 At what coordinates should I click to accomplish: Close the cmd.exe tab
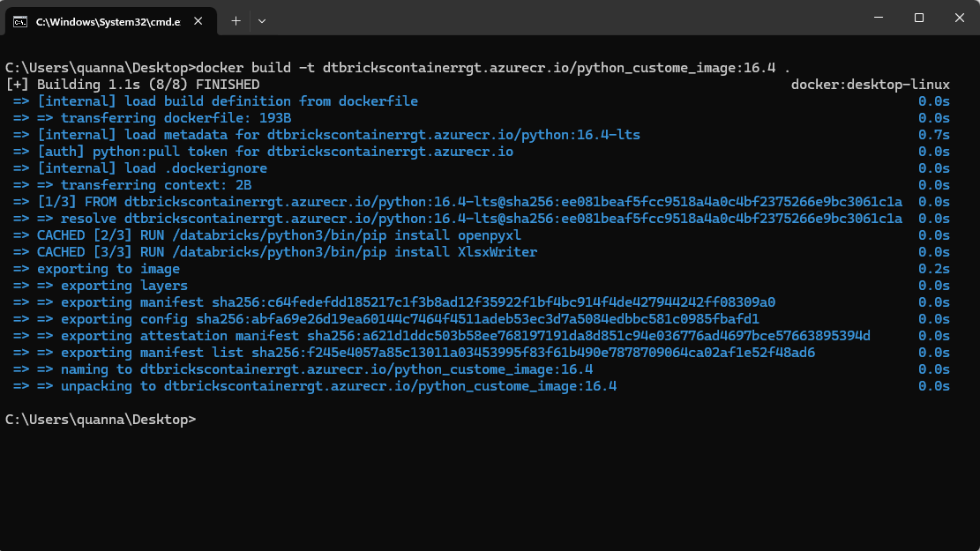[x=202, y=21]
